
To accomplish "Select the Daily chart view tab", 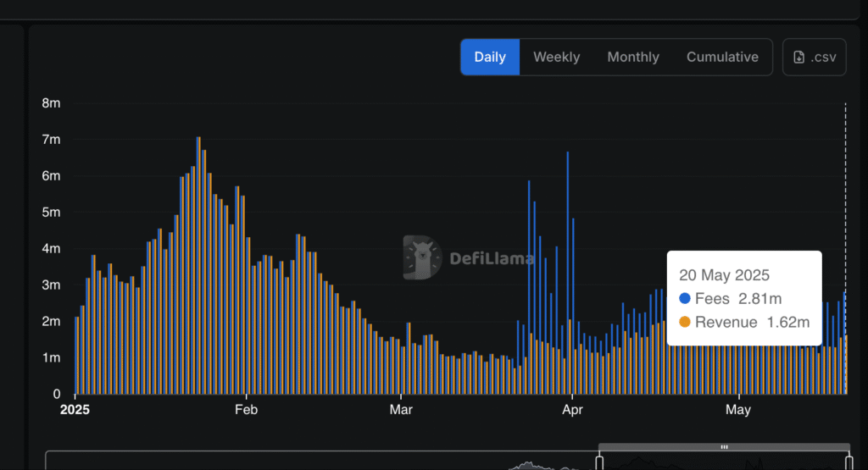I will 490,57.
